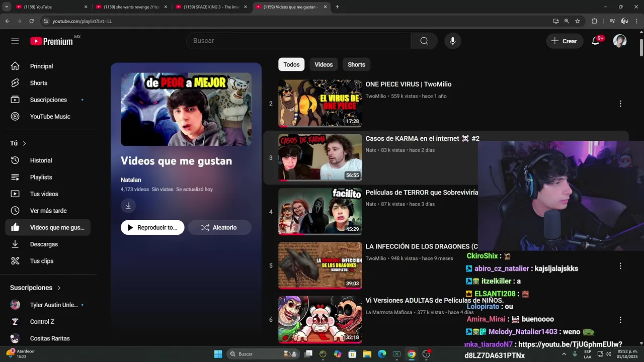The height and width of the screenshot is (362, 644).
Task: Open the tab search dropdown arrow
Action: (x=6, y=7)
